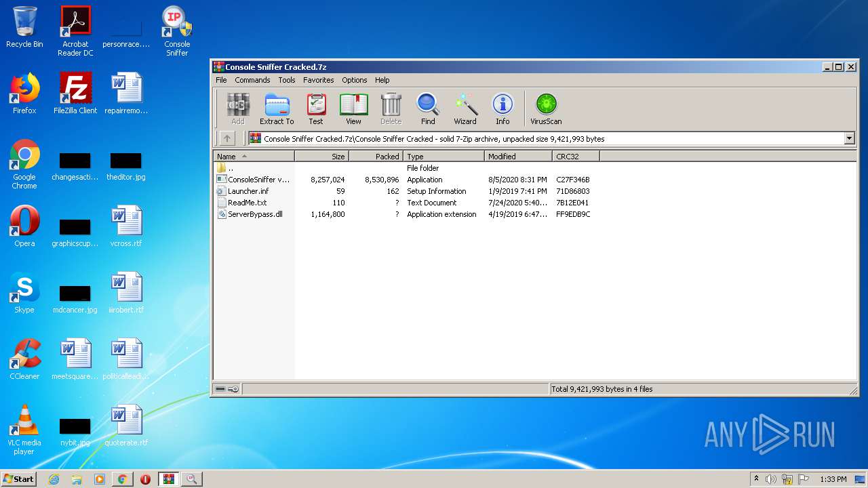Select the vcross.rtf desktop document

coord(126,226)
